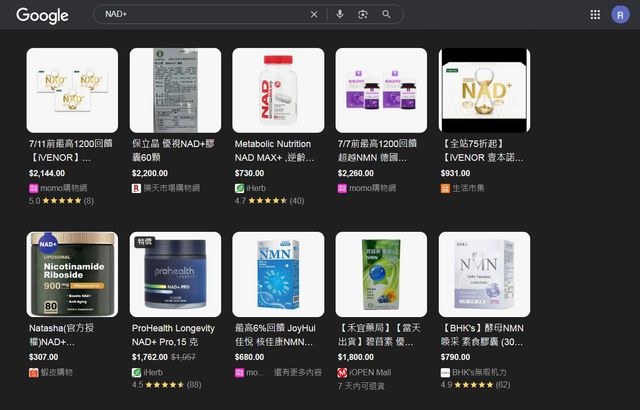Open the gold NAD+ hourglass box image
Screen dimensions: 640x410
(x=484, y=90)
